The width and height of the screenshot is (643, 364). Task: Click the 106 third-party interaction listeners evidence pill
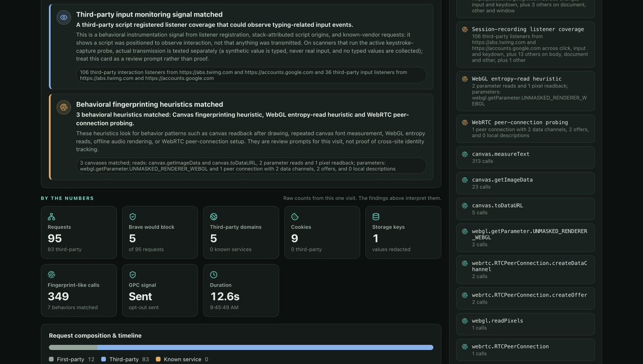[252, 75]
